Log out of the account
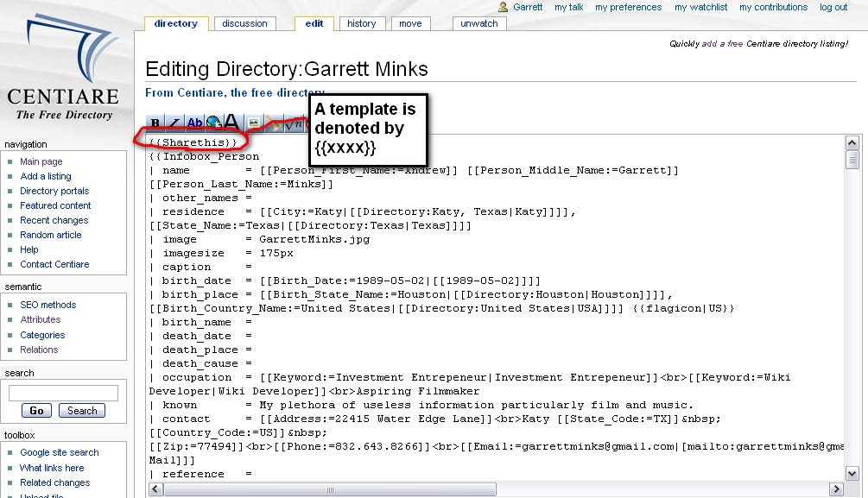 pyautogui.click(x=833, y=7)
